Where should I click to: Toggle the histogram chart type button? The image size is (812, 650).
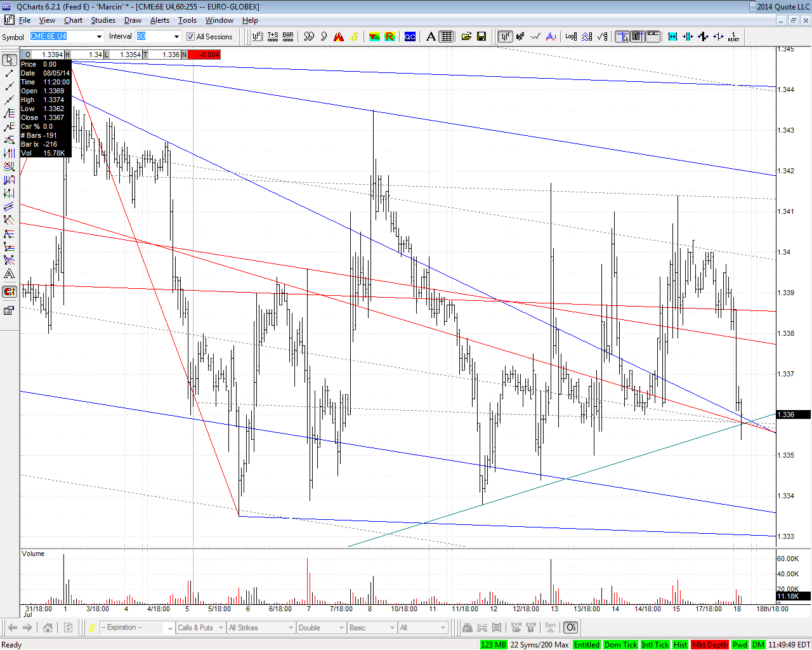(551, 37)
